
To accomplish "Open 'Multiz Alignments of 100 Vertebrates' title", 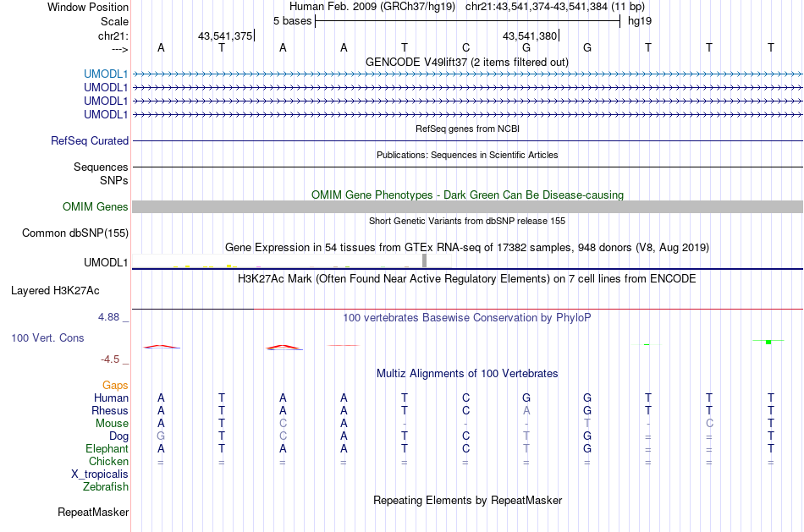I will (467, 374).
